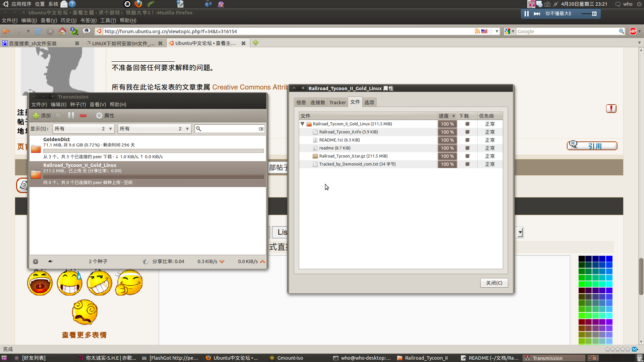Click the Add torrent icon in Transmission
The height and width of the screenshot is (362, 644).
36,116
